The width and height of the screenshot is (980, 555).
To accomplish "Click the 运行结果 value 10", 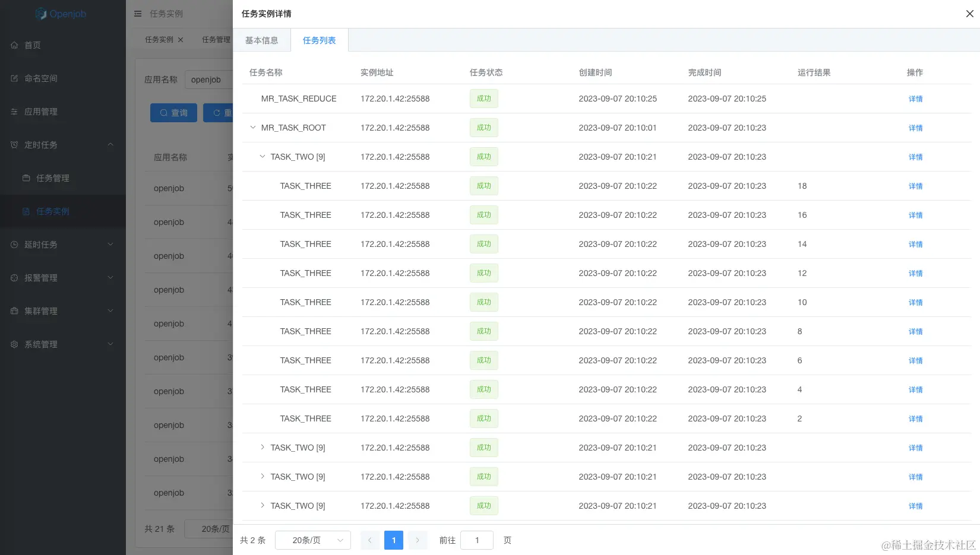I will coord(802,302).
